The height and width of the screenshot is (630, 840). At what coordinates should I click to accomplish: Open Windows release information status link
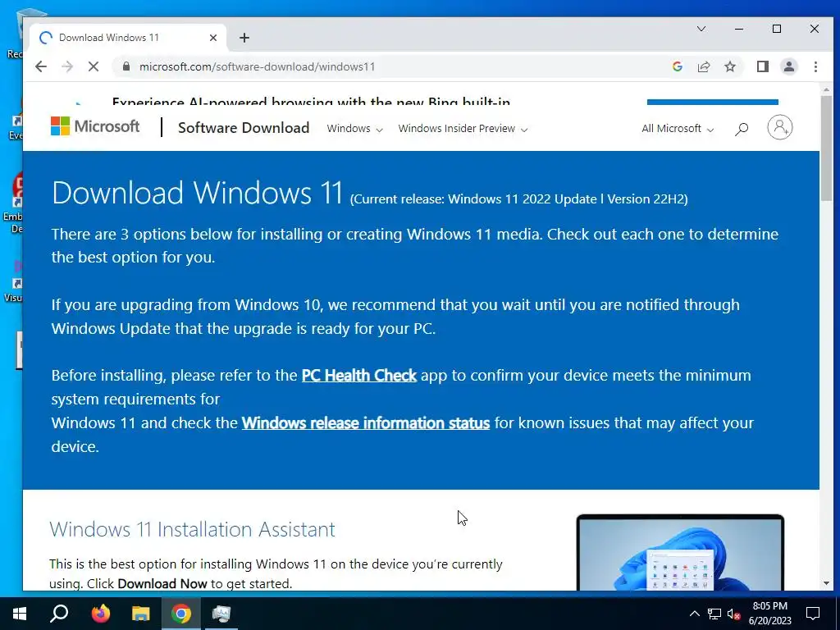click(x=366, y=423)
